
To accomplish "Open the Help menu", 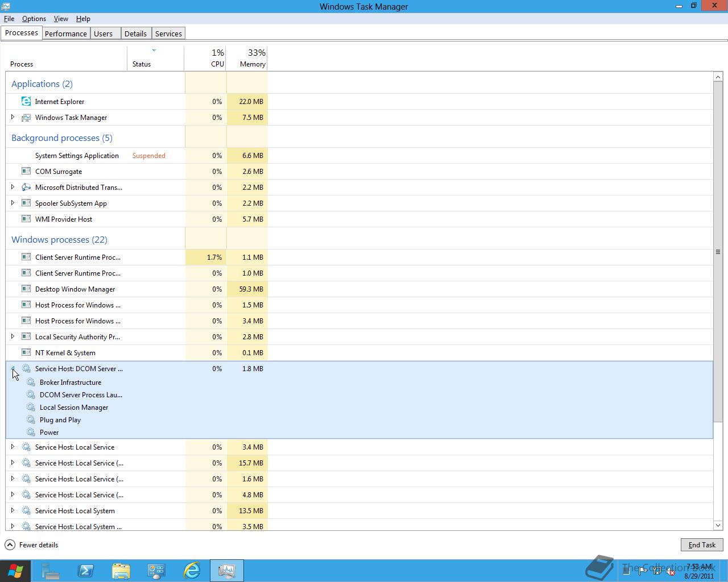I will pyautogui.click(x=83, y=19).
